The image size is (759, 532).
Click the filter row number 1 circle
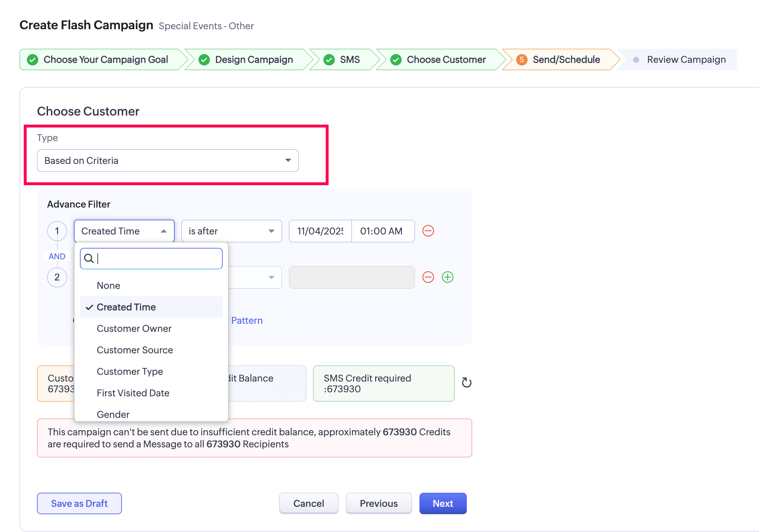point(57,231)
